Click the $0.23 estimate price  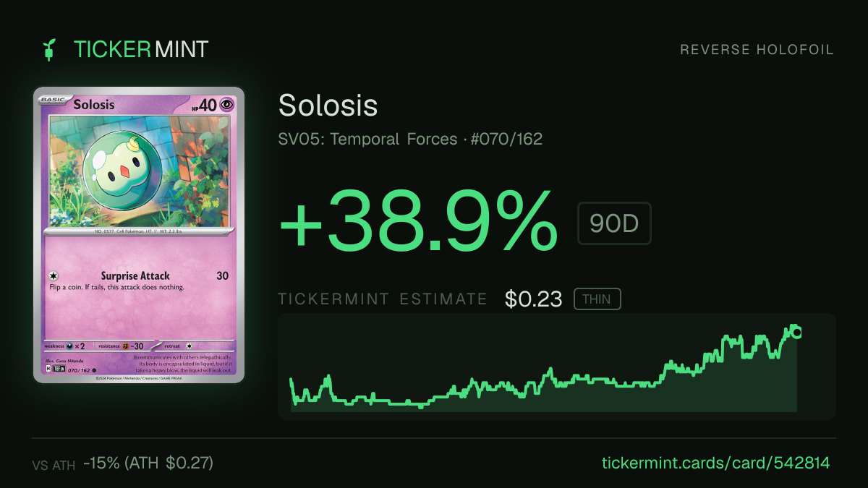533,299
